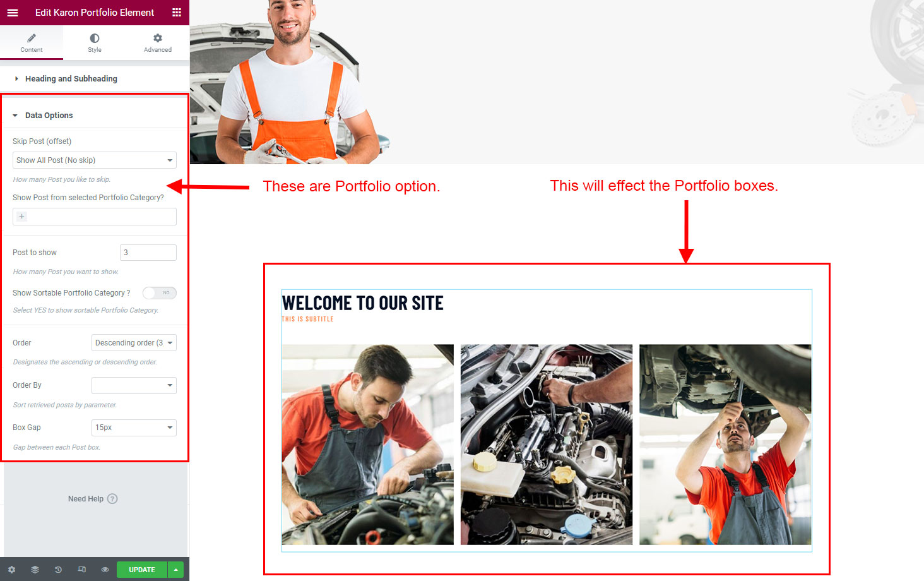Switch to the Advanced tab
The height and width of the screenshot is (581, 924).
(x=158, y=43)
